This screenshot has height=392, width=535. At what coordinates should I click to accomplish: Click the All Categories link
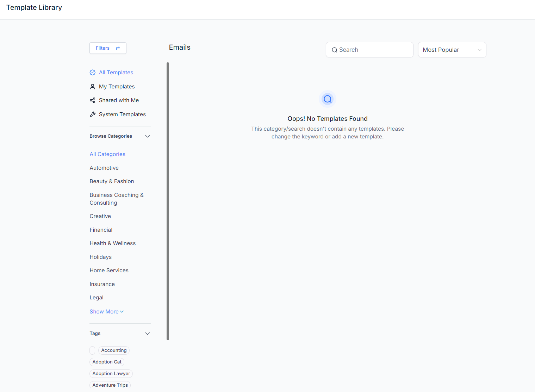tap(107, 154)
